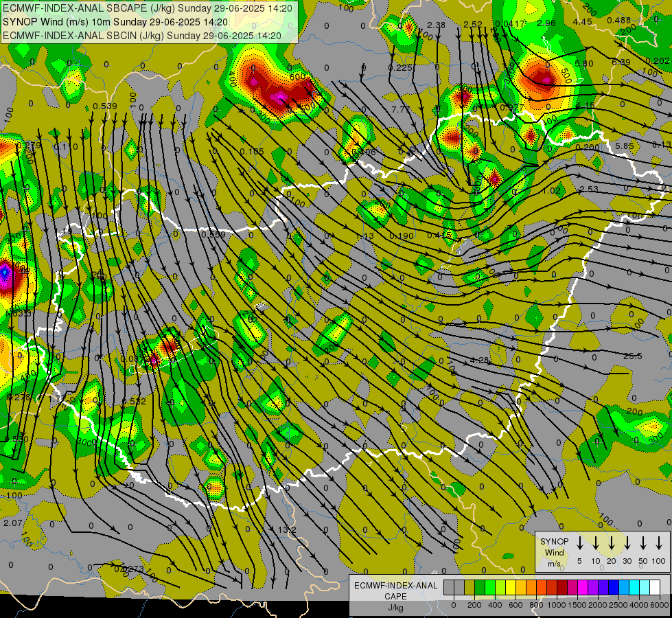The width and height of the screenshot is (672, 618).
Task: Click the 6000 tick on CAPE scale
Action: [660, 605]
